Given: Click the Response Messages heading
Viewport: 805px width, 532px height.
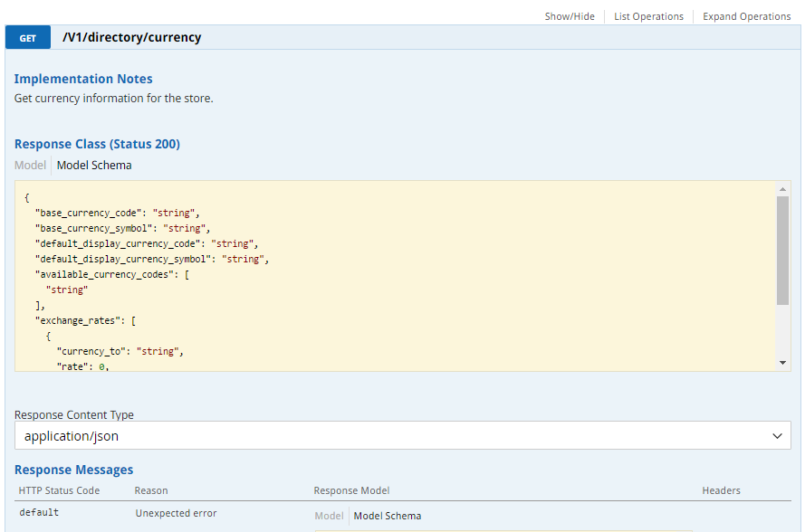Looking at the screenshot, I should [73, 470].
